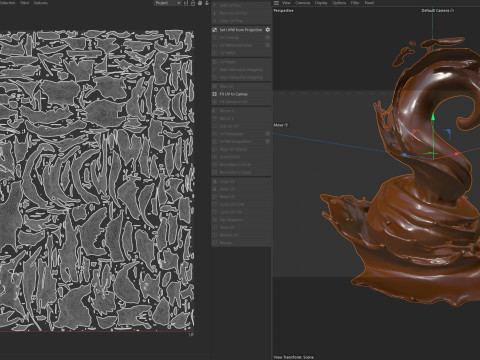Click Remove UV Pins
The width and height of the screenshot is (480, 360).
[241, 13]
